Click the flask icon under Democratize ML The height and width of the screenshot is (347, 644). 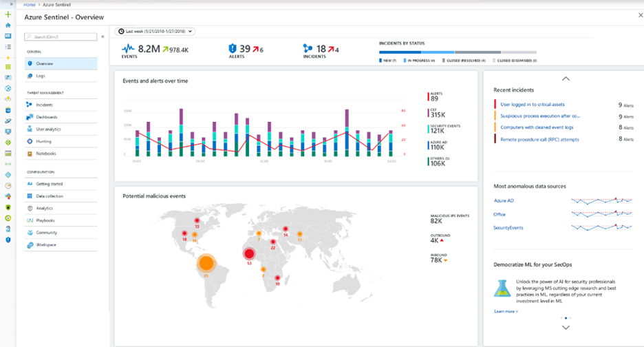(x=502, y=288)
